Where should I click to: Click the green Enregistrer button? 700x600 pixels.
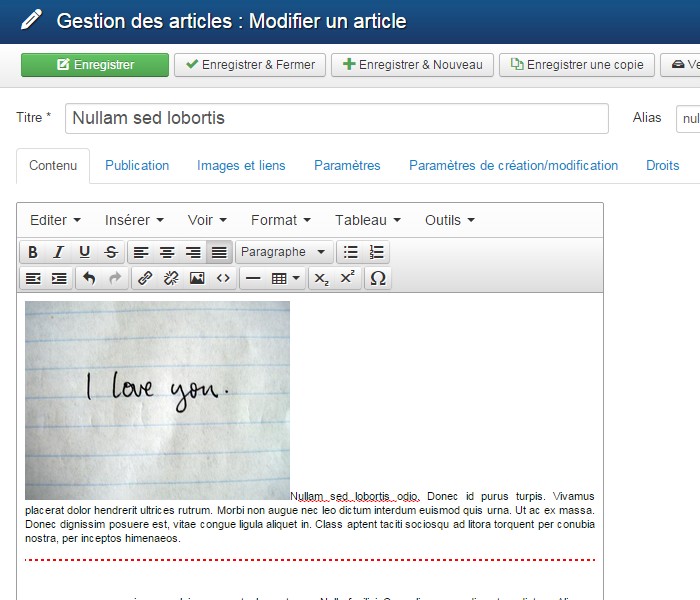coord(95,65)
